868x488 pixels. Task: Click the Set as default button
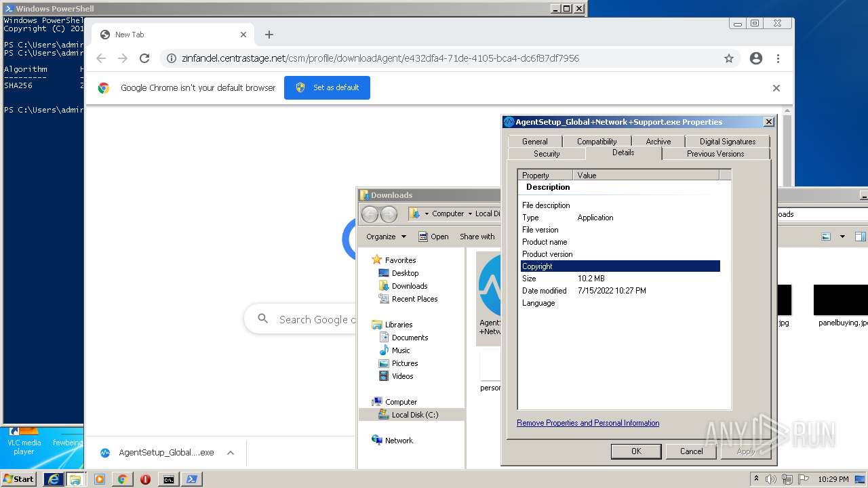[327, 87]
